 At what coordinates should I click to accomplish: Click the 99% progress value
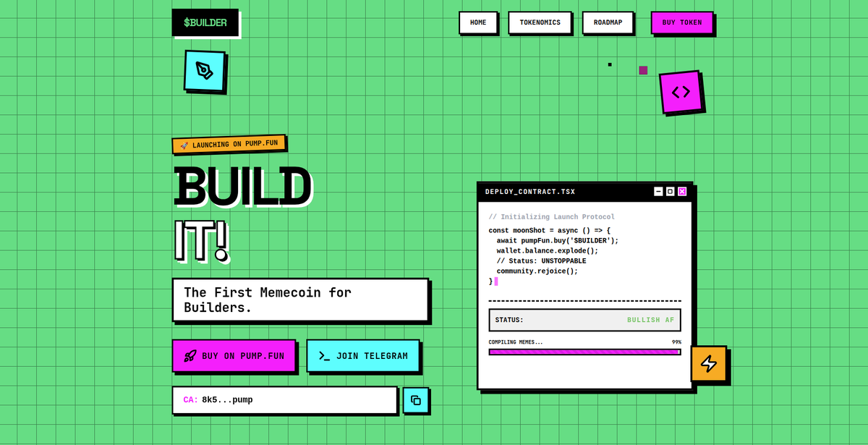pos(676,342)
